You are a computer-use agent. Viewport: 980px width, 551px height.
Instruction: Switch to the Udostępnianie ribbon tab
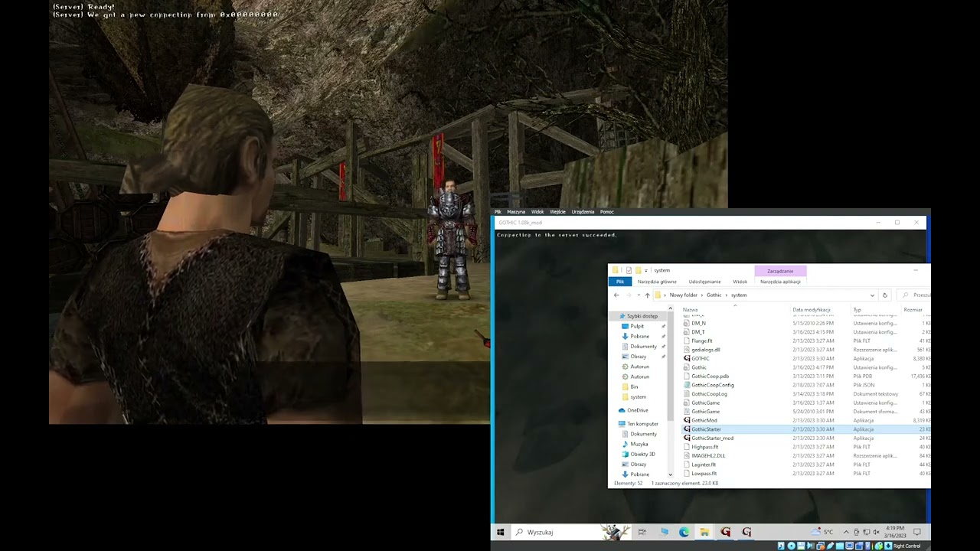tap(704, 282)
